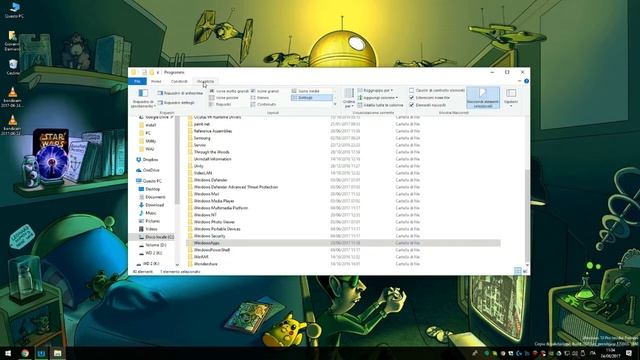This screenshot has height=360, width=640.
Task: Select the VideoLAN folder
Action: coord(200,173)
